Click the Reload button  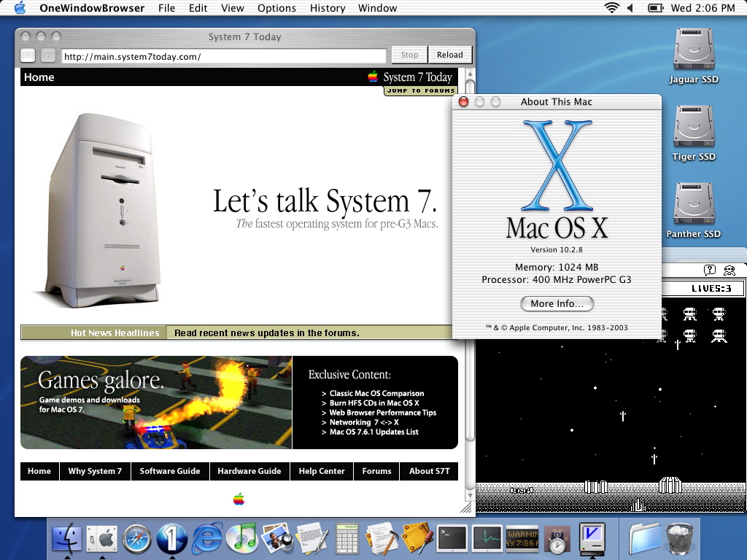click(x=449, y=55)
